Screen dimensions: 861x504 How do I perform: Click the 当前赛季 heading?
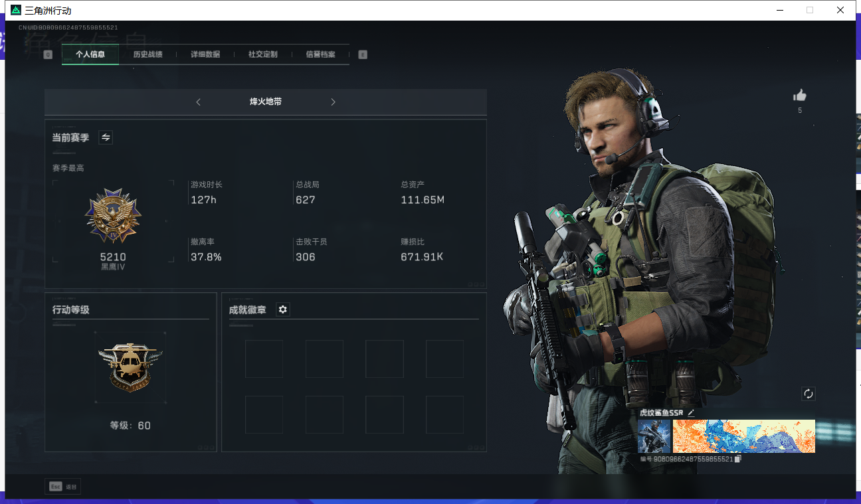pyautogui.click(x=70, y=137)
